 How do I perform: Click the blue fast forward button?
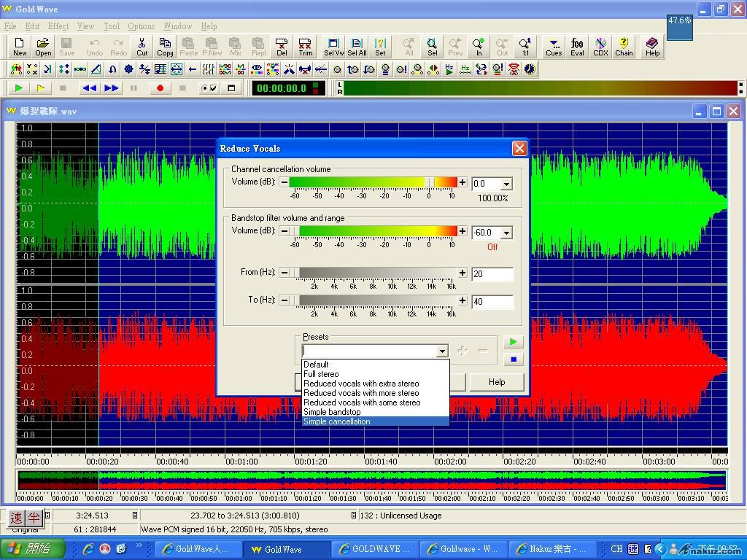tap(112, 88)
